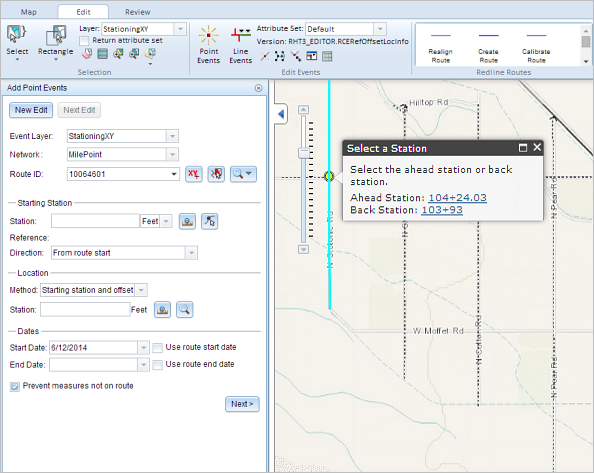
Task: Expand the Location Method dropdown
Action: click(x=141, y=290)
